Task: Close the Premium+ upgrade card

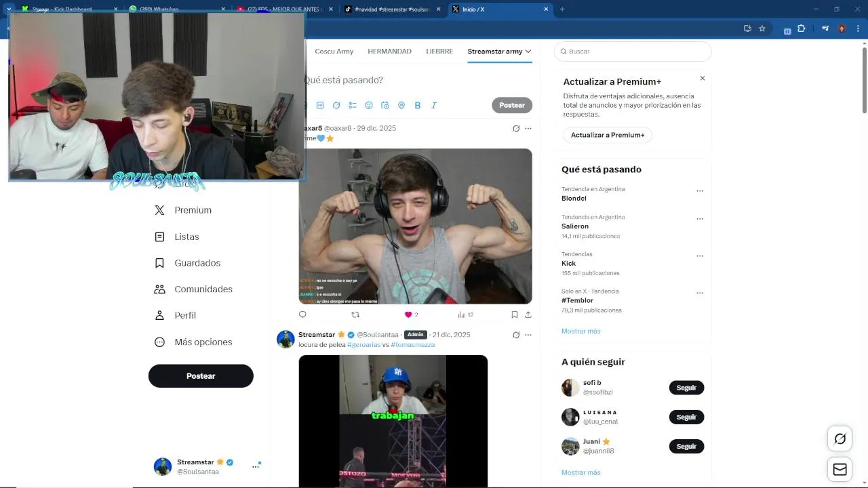Action: coord(703,79)
